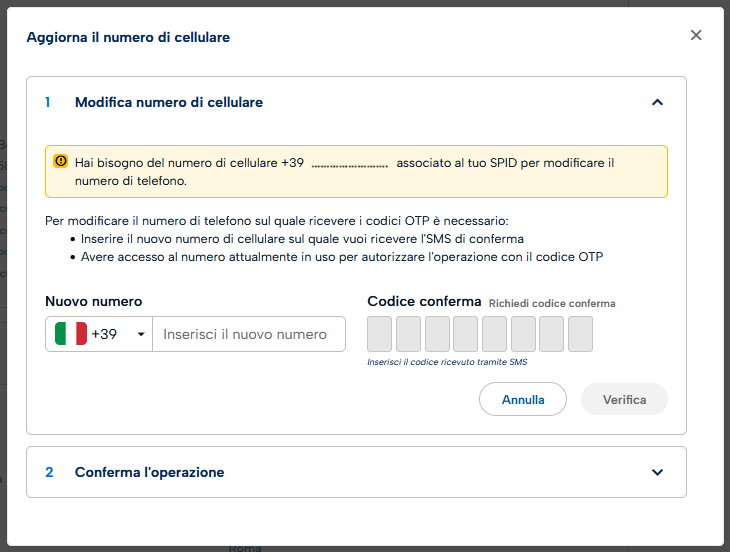Focus the fifth confirmation code box
This screenshot has height=552, width=730.
tap(494, 334)
